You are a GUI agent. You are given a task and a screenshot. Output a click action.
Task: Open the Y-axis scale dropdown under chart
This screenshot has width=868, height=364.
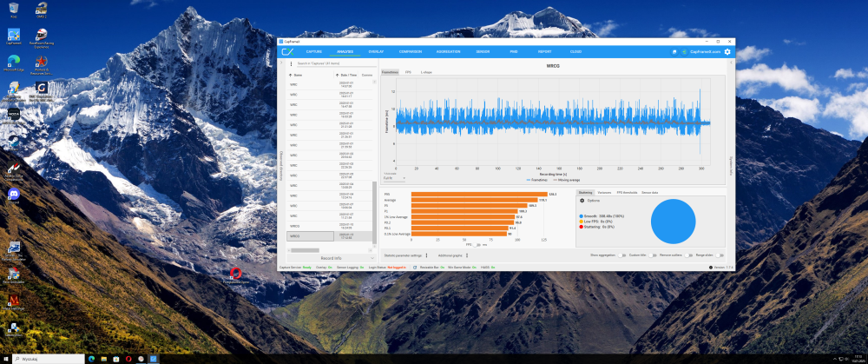pos(394,178)
